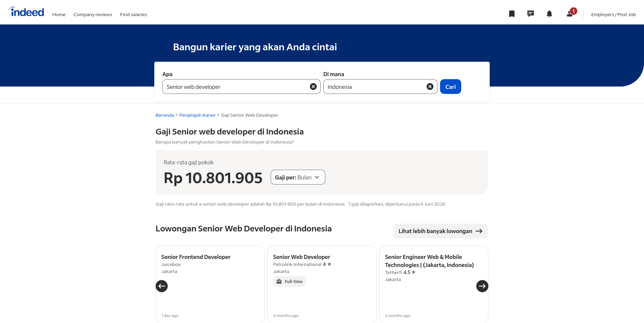
Task: Click Tetherfi company name
Action: tap(393, 272)
